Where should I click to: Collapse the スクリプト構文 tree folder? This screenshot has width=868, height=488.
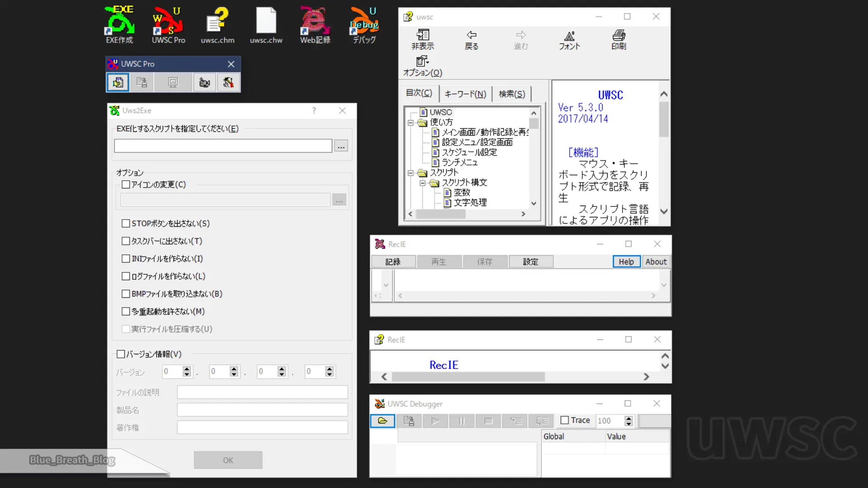pyautogui.click(x=422, y=183)
